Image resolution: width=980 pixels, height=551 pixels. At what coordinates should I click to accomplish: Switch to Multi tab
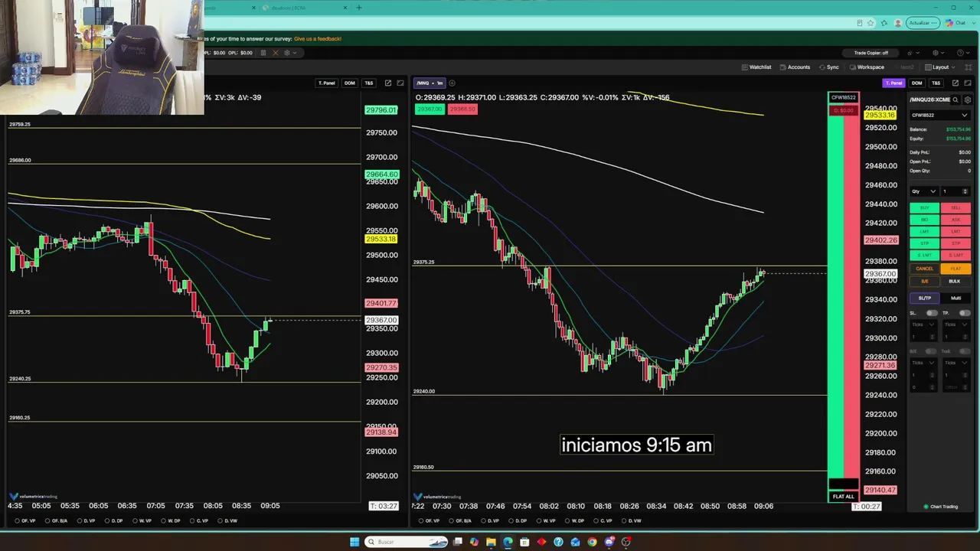955,298
